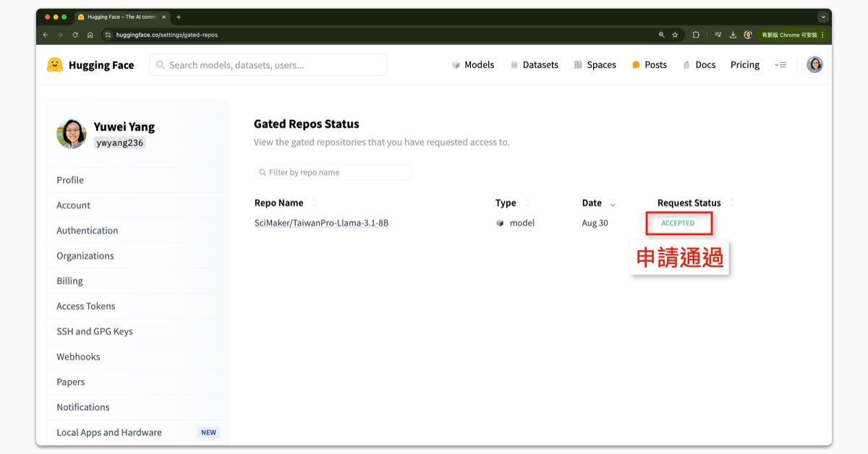Screen dimensions: 868x454
Task: Open Access Tokens in the sidebar
Action: (137, 307)
